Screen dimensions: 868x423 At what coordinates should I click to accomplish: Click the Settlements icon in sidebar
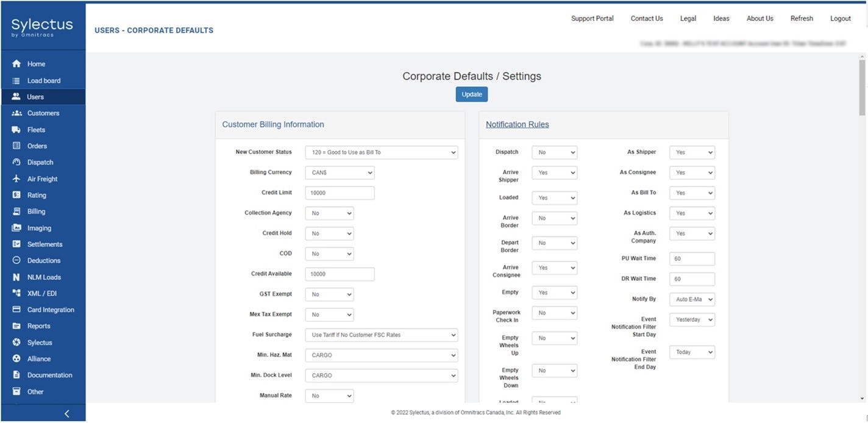click(16, 244)
